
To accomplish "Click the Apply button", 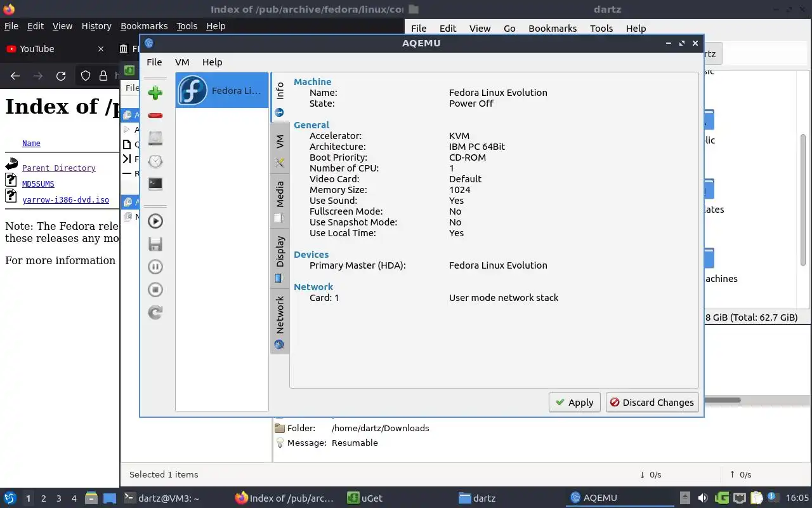I will [574, 403].
